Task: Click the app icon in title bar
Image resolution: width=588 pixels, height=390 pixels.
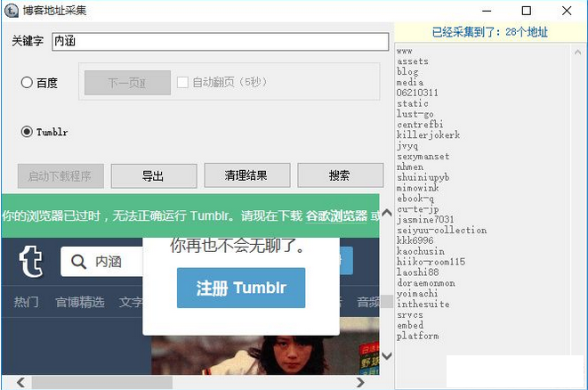Action: [12, 11]
